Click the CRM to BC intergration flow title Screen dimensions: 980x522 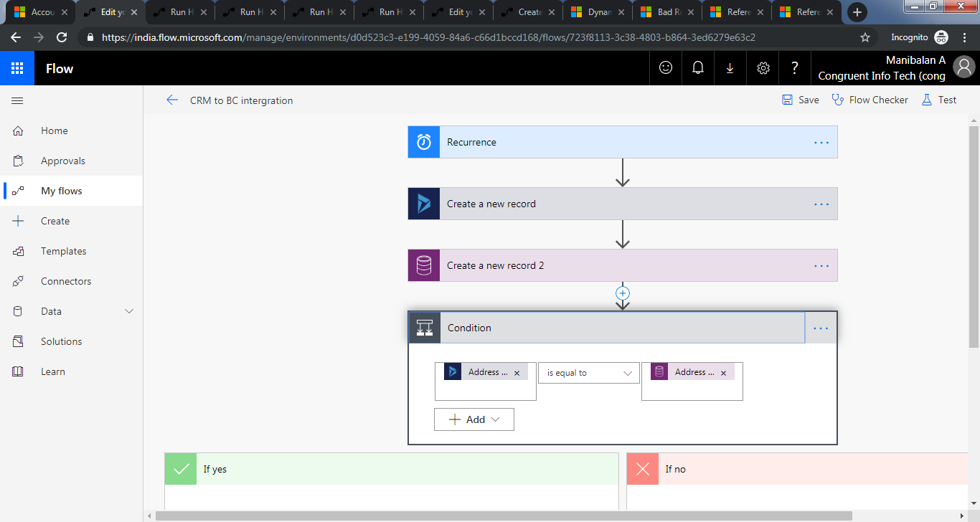[241, 100]
